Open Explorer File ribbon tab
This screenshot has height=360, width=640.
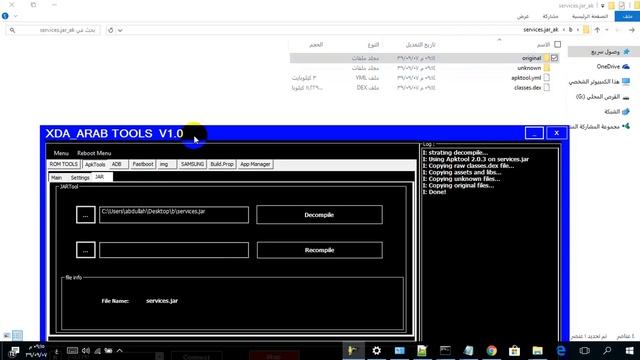coord(627,16)
